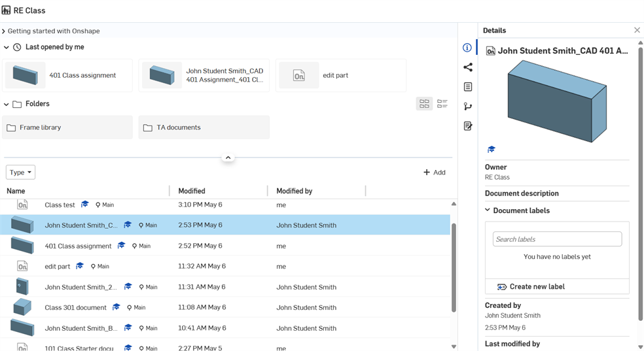Open the TA documents folder
The image size is (644, 351).
(204, 127)
